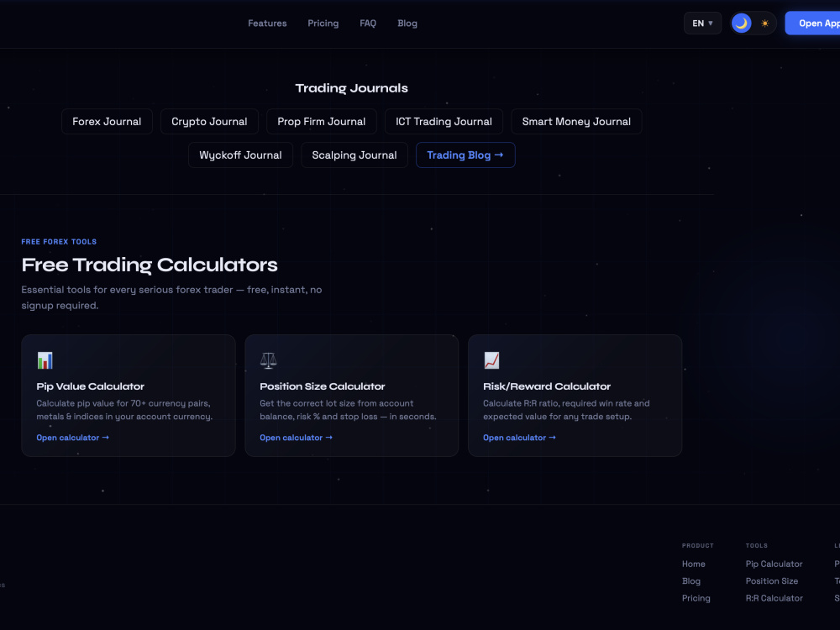Screen dimensions: 840x630
Task: Open the Features nav item
Action: (x=267, y=24)
